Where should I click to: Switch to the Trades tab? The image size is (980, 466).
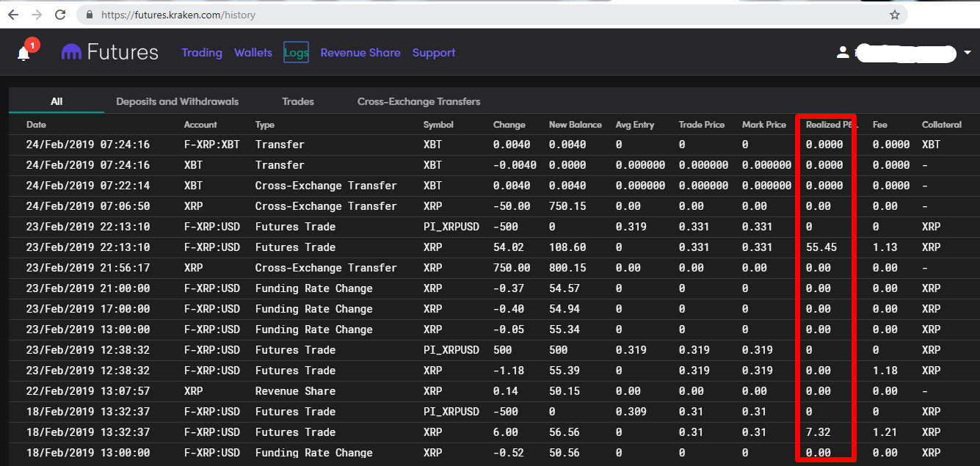pos(298,101)
